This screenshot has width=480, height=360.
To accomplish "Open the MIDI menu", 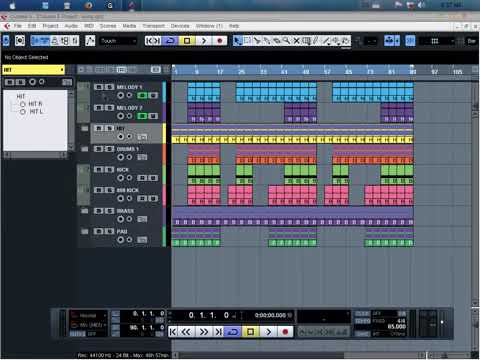I will (89, 26).
